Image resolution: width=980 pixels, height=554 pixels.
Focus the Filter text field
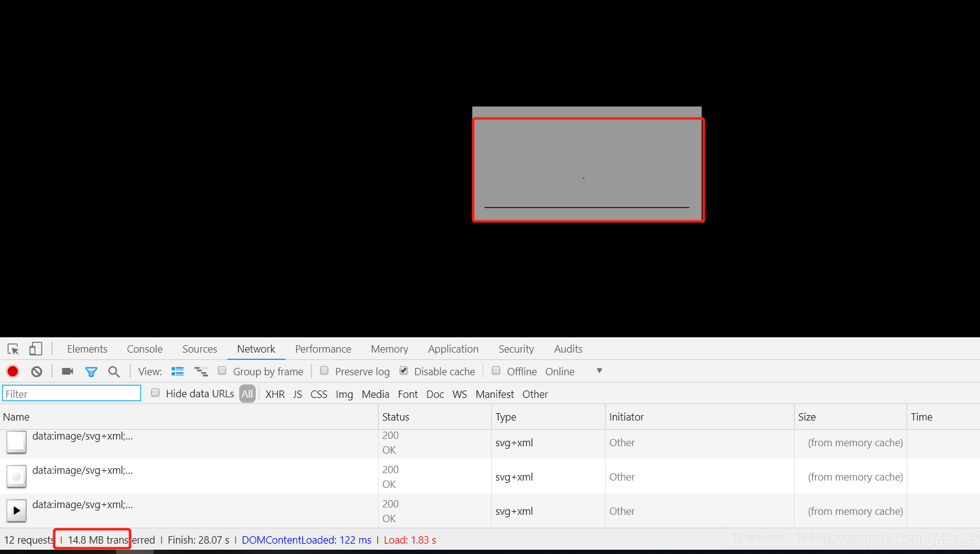tap(72, 394)
